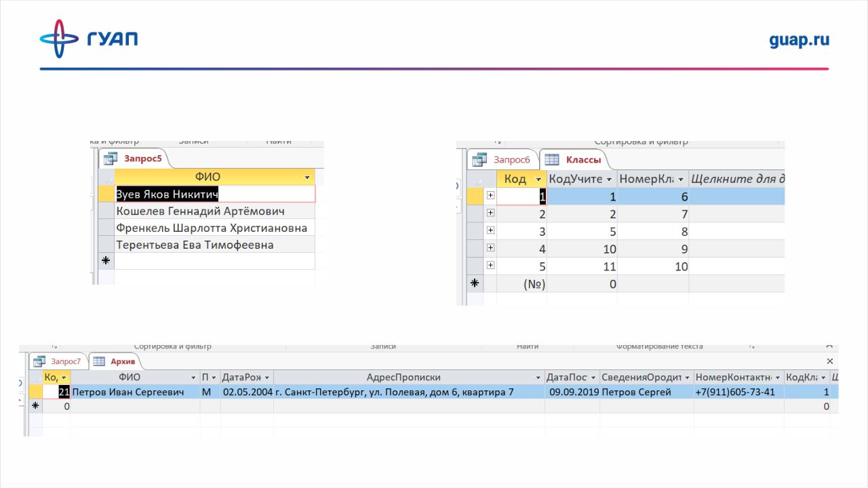Click the Классы table icon
The image size is (868, 488).
click(552, 160)
